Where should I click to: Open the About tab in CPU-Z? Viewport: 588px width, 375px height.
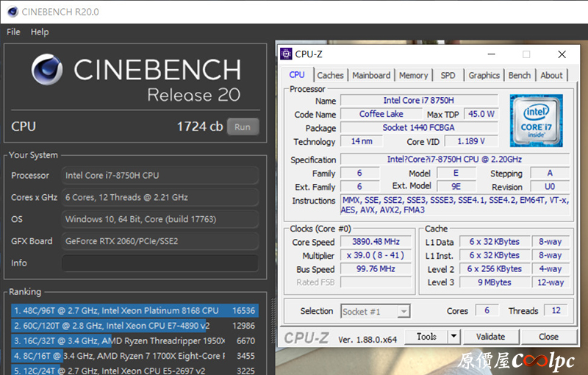(551, 76)
